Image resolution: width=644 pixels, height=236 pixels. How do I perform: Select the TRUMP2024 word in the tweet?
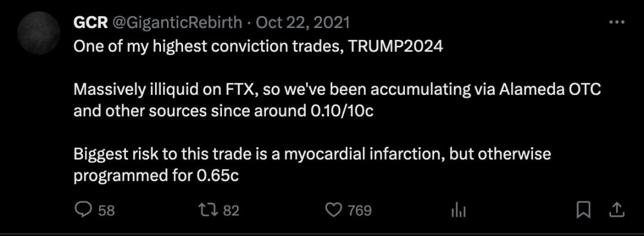click(396, 47)
